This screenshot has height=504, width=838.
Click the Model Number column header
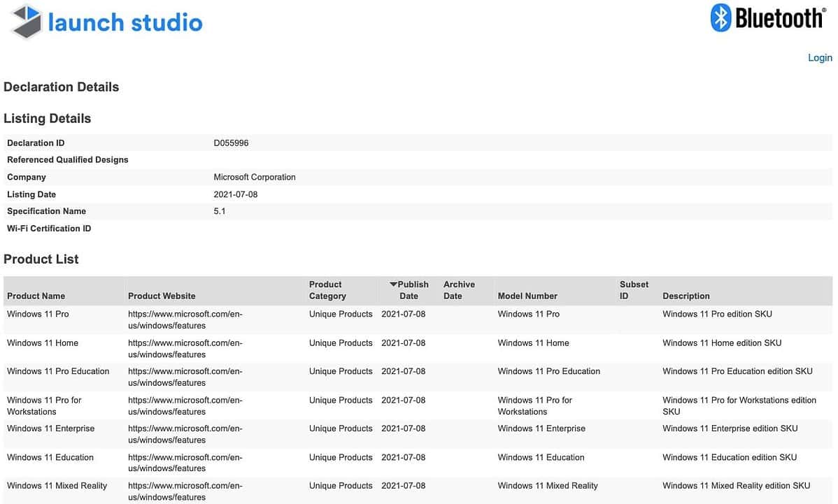(x=527, y=296)
